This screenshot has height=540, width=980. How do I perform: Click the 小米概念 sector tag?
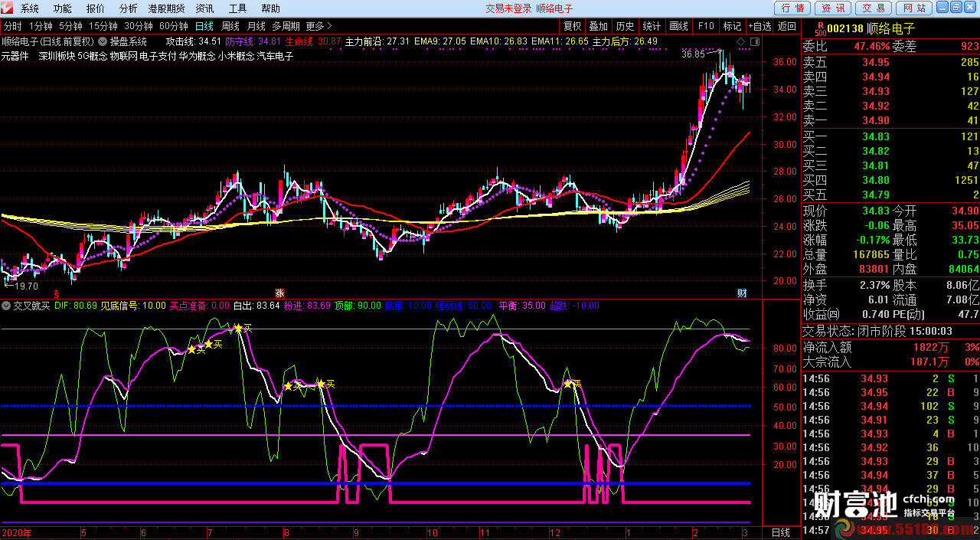tap(237, 56)
